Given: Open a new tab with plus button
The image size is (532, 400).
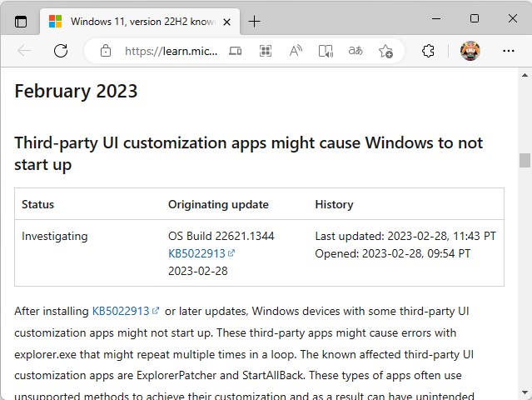Looking at the screenshot, I should click(x=254, y=22).
